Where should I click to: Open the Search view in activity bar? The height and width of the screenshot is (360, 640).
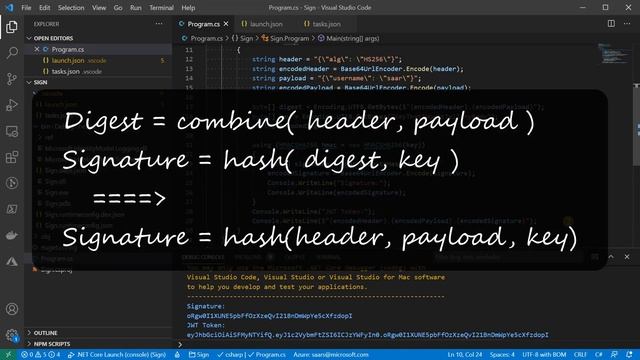pos(12,53)
